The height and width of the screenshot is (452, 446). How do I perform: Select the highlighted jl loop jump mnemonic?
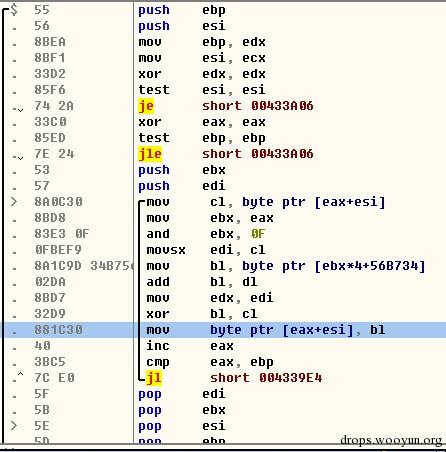(x=154, y=378)
